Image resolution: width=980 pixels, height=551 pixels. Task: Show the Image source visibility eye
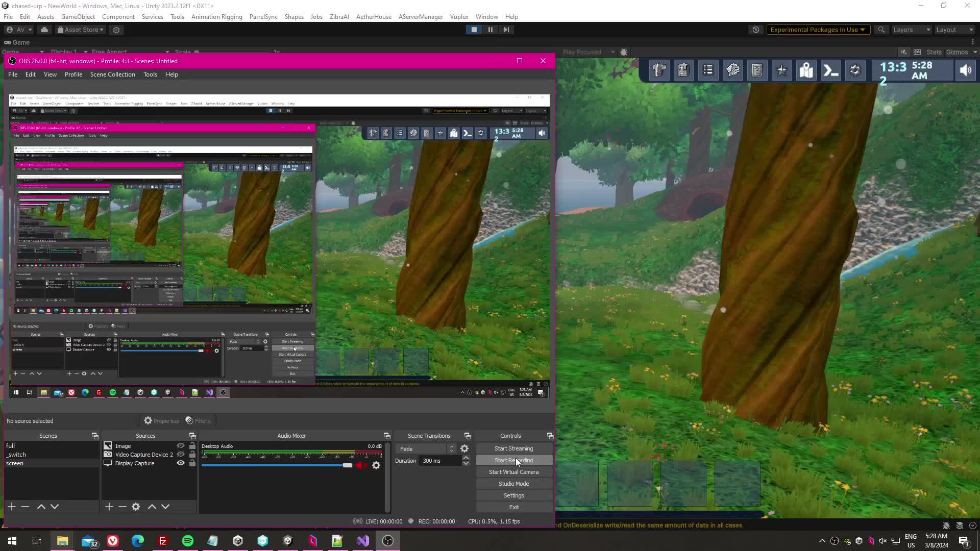click(181, 446)
